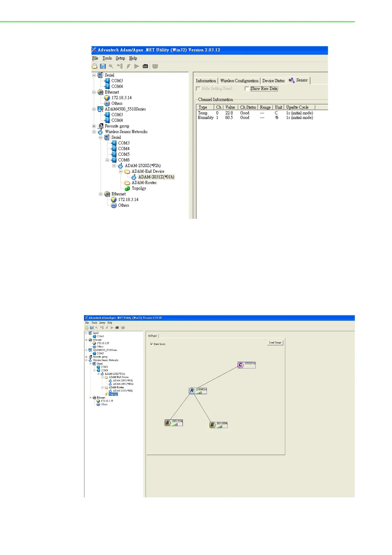
Task: Collapse Wireless Sensor Networks node in upper window
Action: (x=94, y=132)
